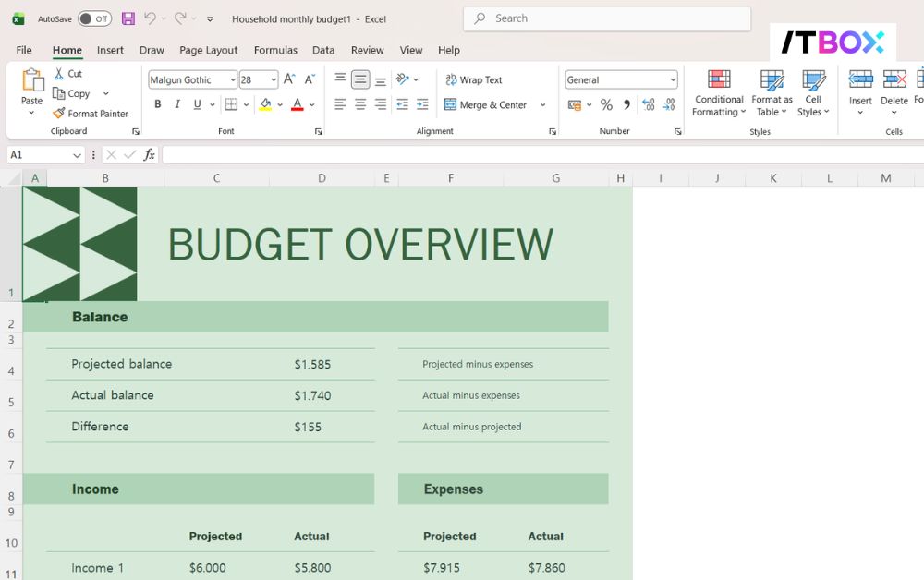Apply bold formatting from the Font group
The image size is (924, 580).
[157, 104]
